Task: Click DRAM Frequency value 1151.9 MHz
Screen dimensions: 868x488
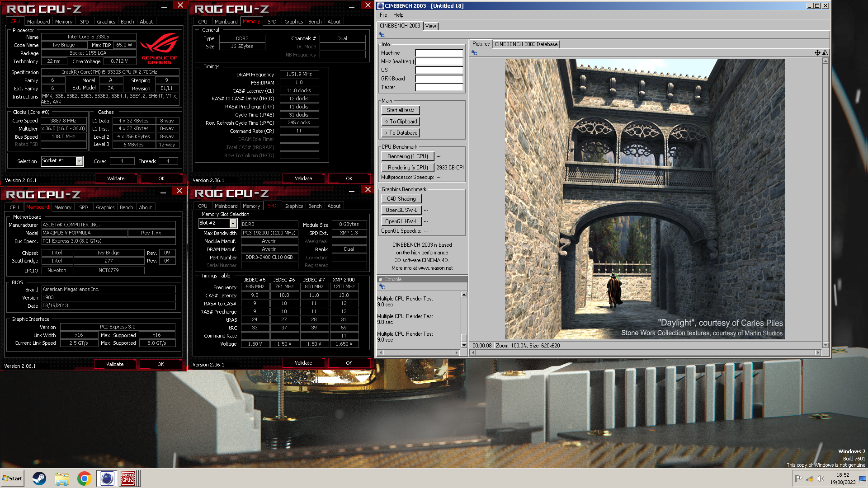Action: pos(299,74)
